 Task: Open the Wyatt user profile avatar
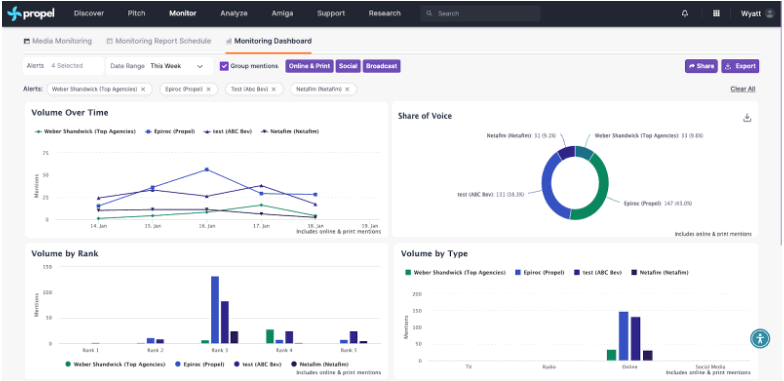click(x=770, y=14)
